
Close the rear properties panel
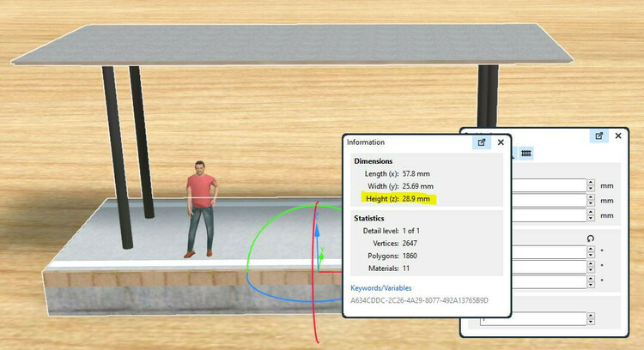click(618, 136)
